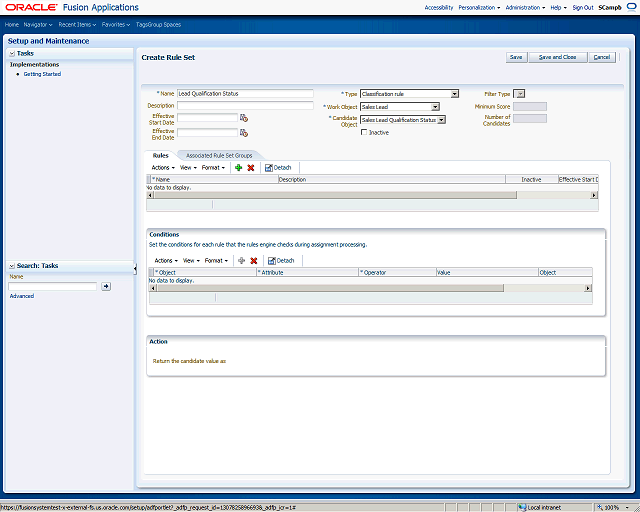This screenshot has width=640, height=512.
Task: Click chat bubble icon next to SCampb
Action: [x=631, y=7]
